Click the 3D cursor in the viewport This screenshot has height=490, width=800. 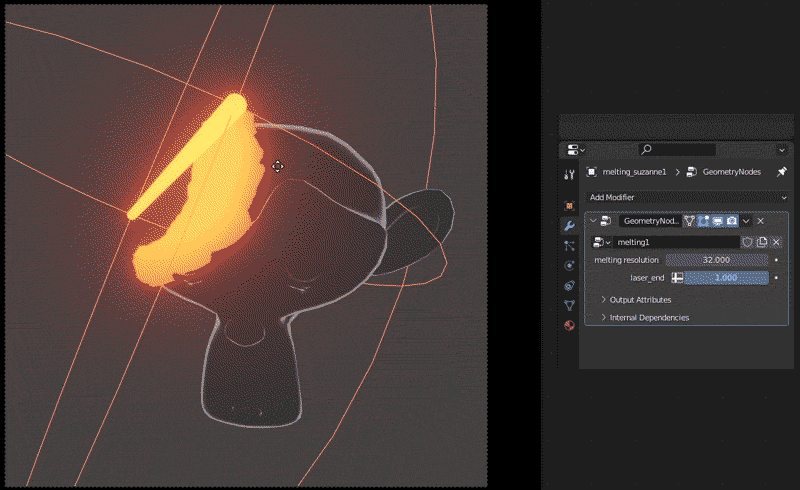pos(278,166)
